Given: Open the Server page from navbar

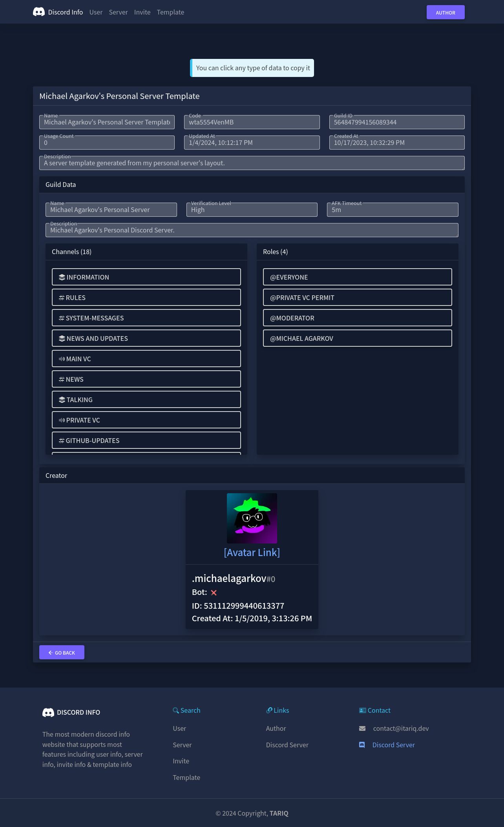Looking at the screenshot, I should tap(118, 12).
